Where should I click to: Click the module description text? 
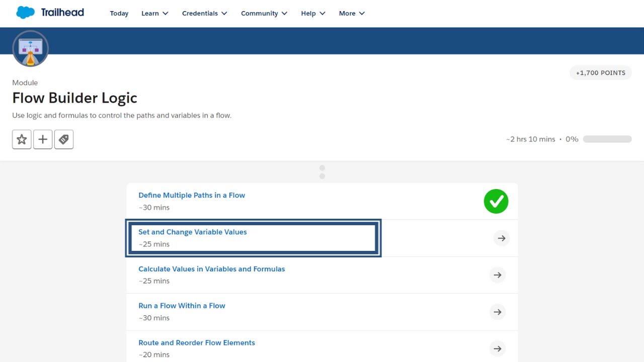click(x=122, y=116)
